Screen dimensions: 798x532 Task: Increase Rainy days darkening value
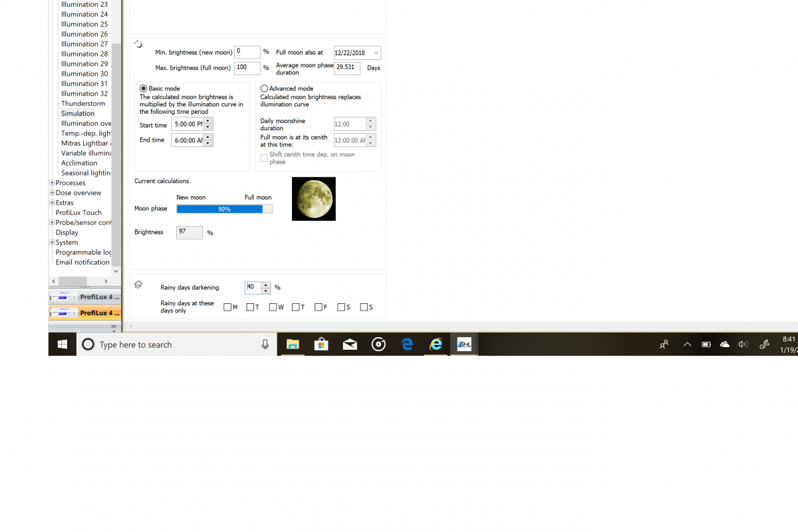tap(266, 284)
